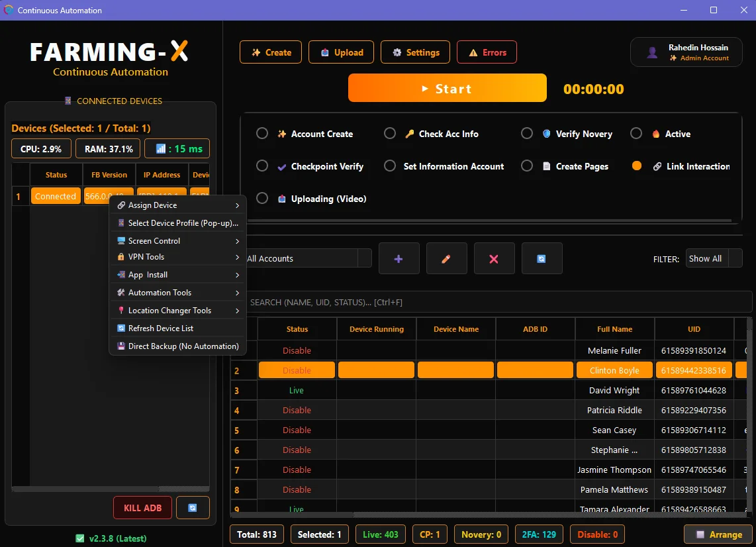Expand VPN Tools submenu arrow
This screenshot has height=547, width=756.
click(x=237, y=257)
